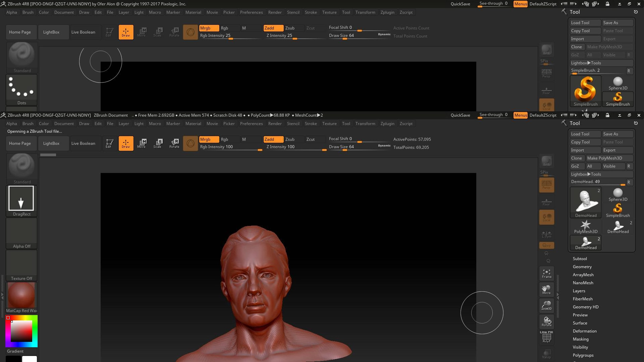Open the Material menu in lower window
Viewport: 644px width, 362px height.
(x=193, y=124)
